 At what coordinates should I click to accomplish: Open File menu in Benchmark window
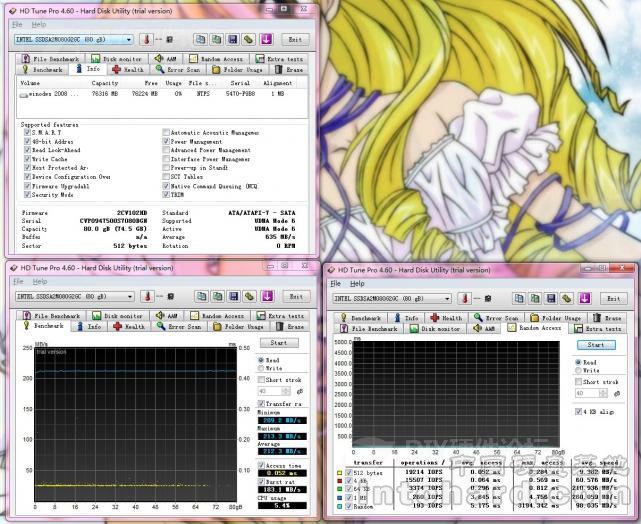click(18, 282)
